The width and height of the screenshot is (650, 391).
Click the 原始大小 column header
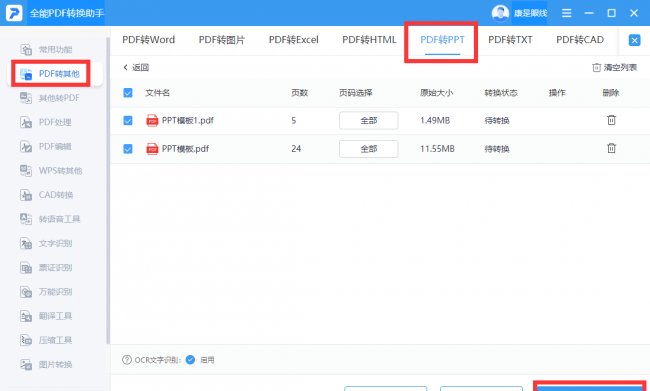[437, 92]
